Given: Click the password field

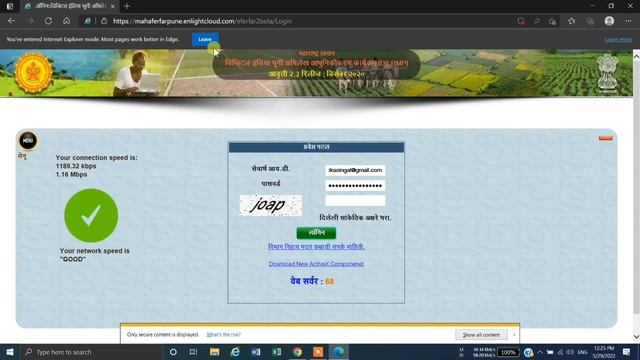Looking at the screenshot, I should (x=355, y=186).
